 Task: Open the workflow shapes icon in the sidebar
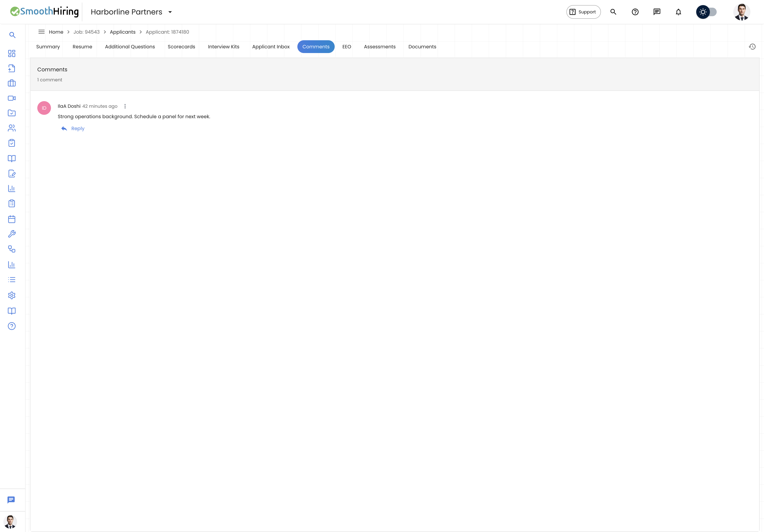point(12,249)
